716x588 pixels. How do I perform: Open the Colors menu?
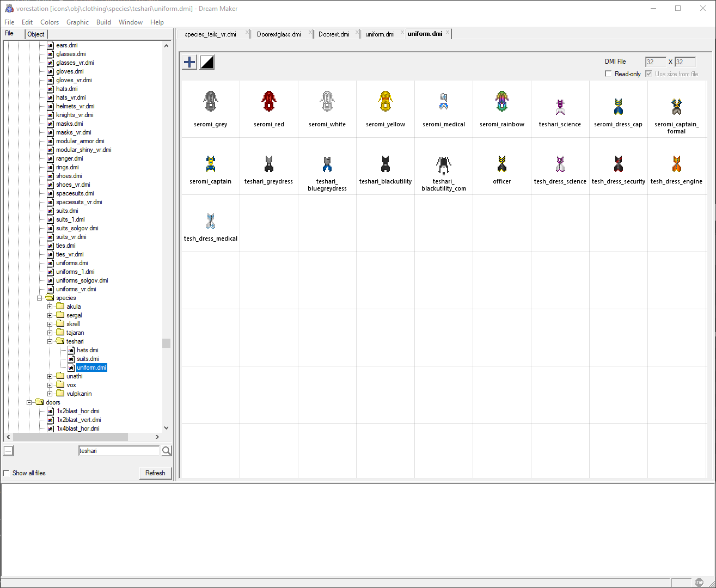[x=50, y=22]
